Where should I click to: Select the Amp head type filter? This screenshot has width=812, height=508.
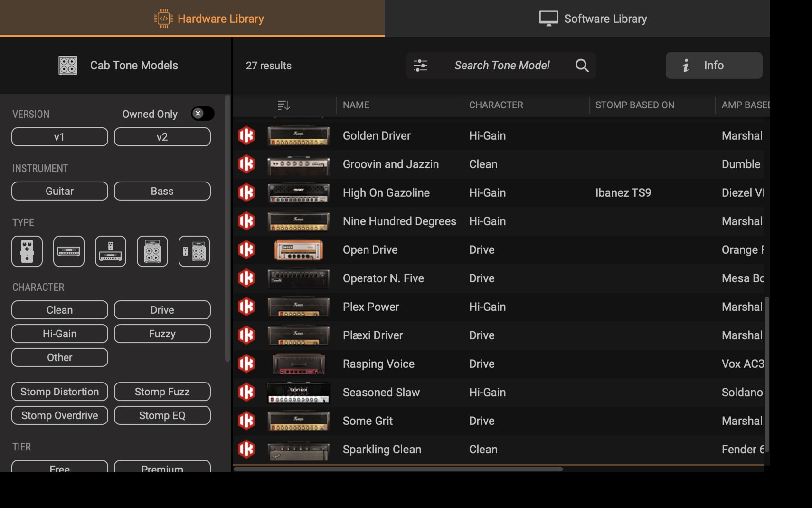[x=69, y=251]
